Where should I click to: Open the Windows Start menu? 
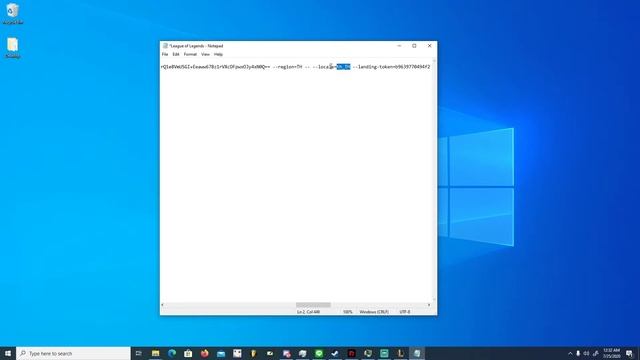[8, 353]
